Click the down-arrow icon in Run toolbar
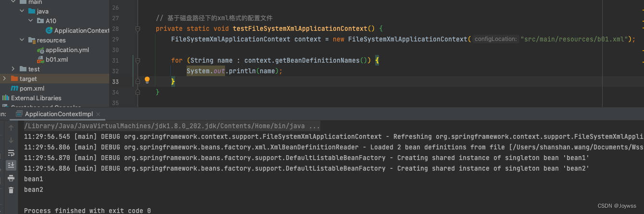This screenshot has height=214, width=644. [x=11, y=140]
